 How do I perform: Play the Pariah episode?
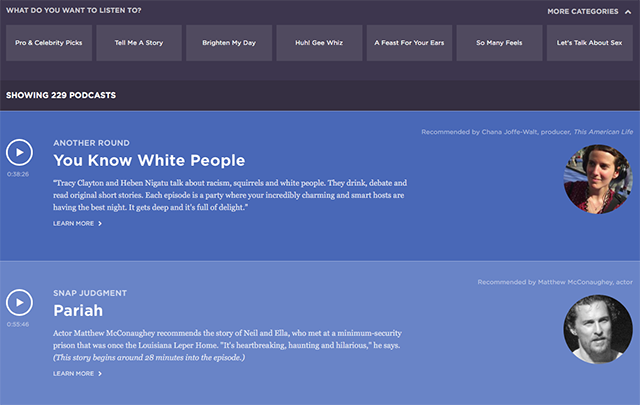tap(19, 303)
